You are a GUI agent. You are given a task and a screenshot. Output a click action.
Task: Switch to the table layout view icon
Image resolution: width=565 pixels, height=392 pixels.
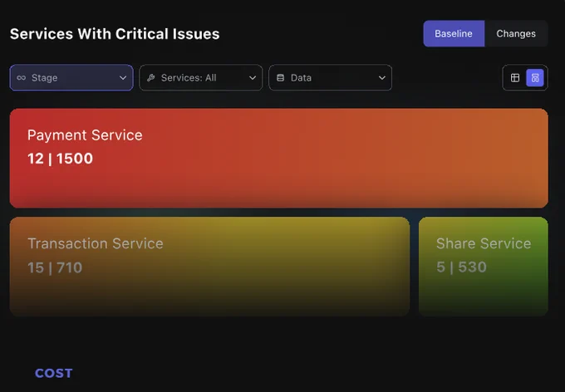pos(515,78)
